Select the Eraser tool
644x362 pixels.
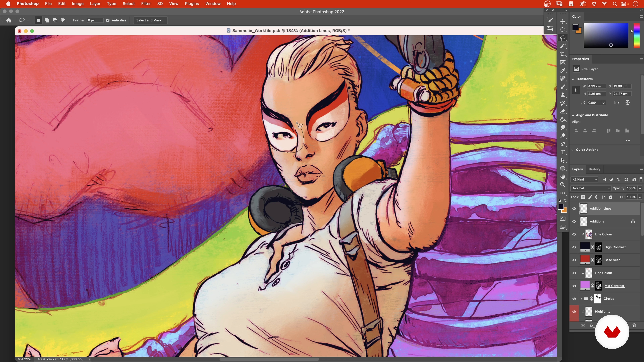click(x=563, y=111)
